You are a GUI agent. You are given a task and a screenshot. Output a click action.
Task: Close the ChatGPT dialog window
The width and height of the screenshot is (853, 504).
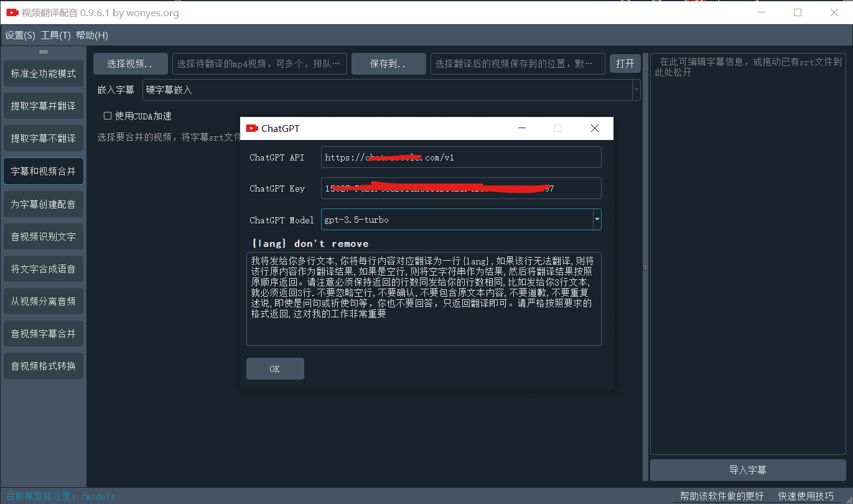594,128
